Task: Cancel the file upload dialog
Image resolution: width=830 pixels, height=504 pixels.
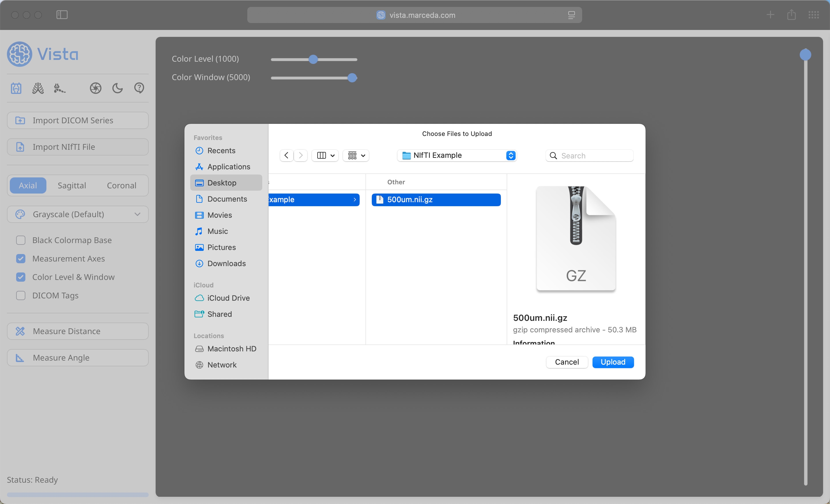Action: pyautogui.click(x=567, y=362)
